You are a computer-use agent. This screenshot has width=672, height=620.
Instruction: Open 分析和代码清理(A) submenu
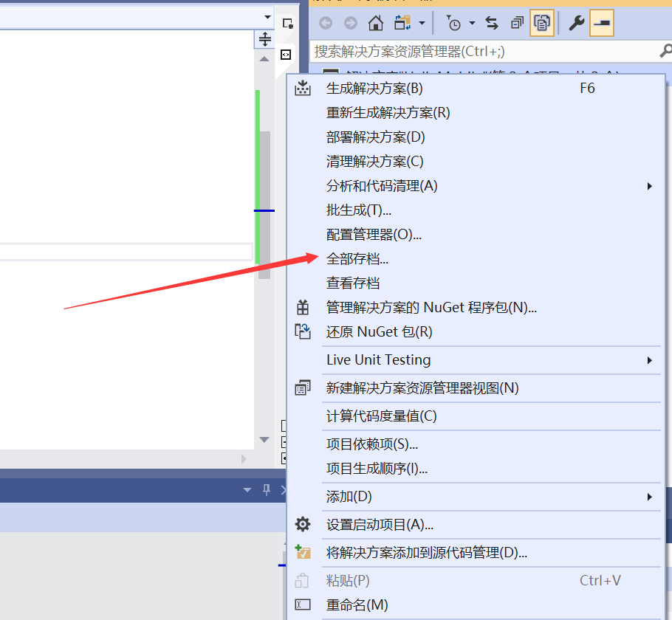click(476, 186)
